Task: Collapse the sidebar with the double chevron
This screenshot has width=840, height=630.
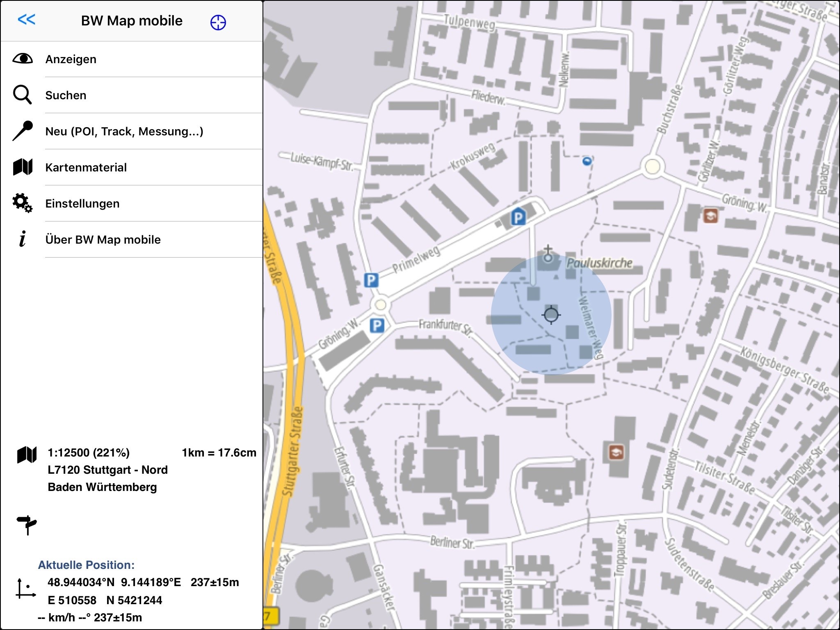Action: coord(27,20)
